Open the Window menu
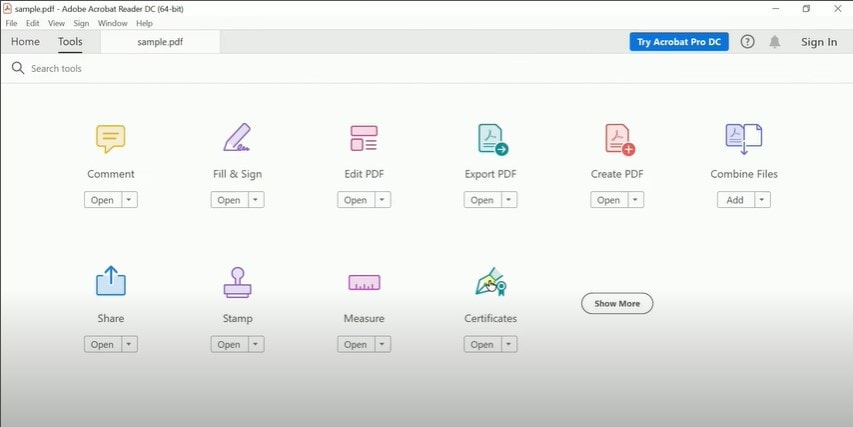Screen dimensions: 853x427 click(113, 23)
